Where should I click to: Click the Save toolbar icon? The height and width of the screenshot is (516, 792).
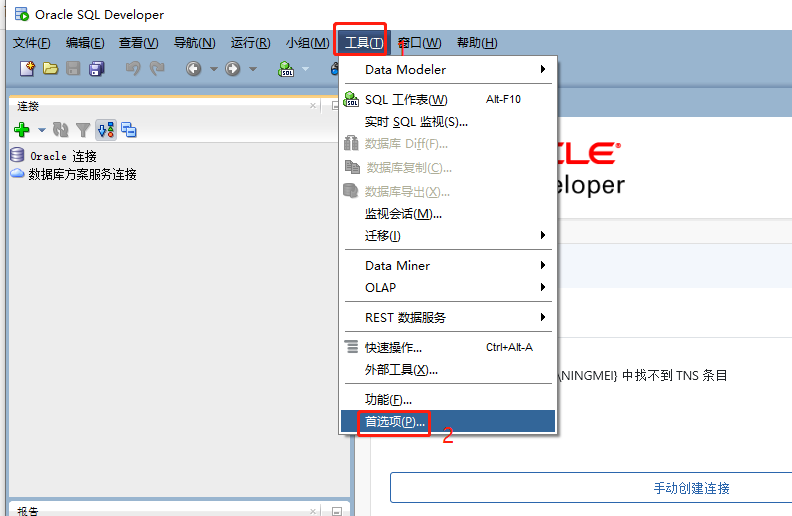(x=73, y=69)
